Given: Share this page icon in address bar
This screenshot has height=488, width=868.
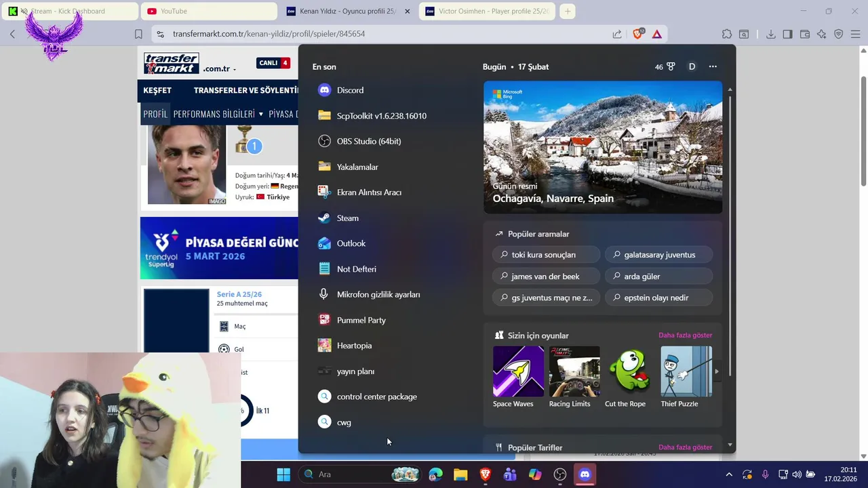Looking at the screenshot, I should (617, 34).
